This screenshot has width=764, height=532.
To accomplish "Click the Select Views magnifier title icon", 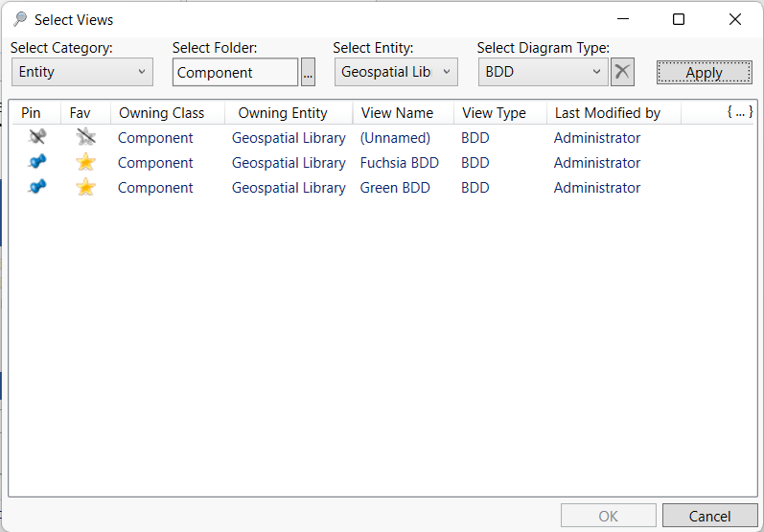I will (19, 19).
